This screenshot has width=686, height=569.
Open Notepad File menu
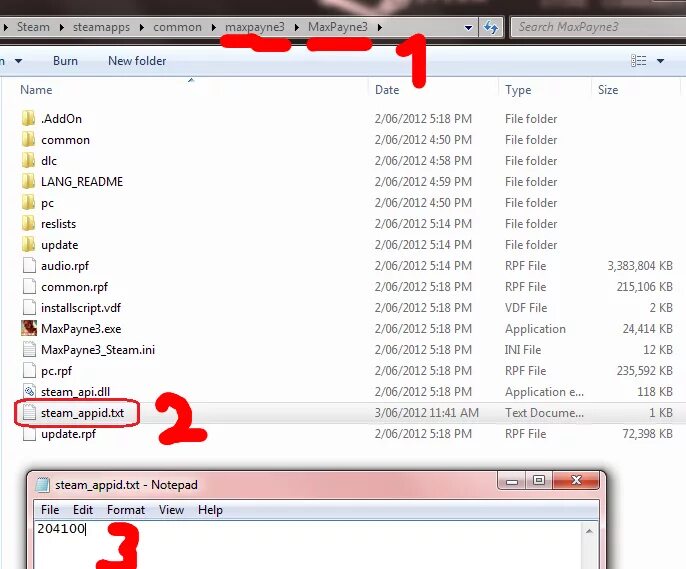point(50,510)
